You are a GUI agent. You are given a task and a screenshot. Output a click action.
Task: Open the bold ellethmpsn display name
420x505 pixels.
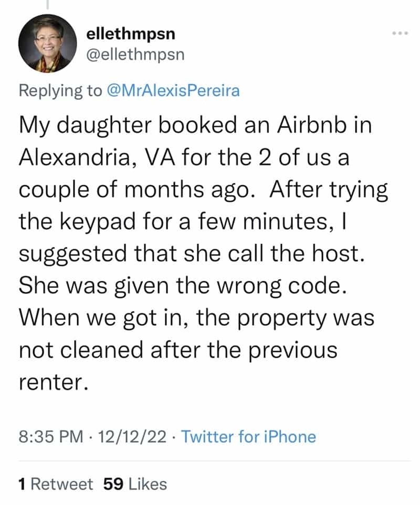(130, 35)
